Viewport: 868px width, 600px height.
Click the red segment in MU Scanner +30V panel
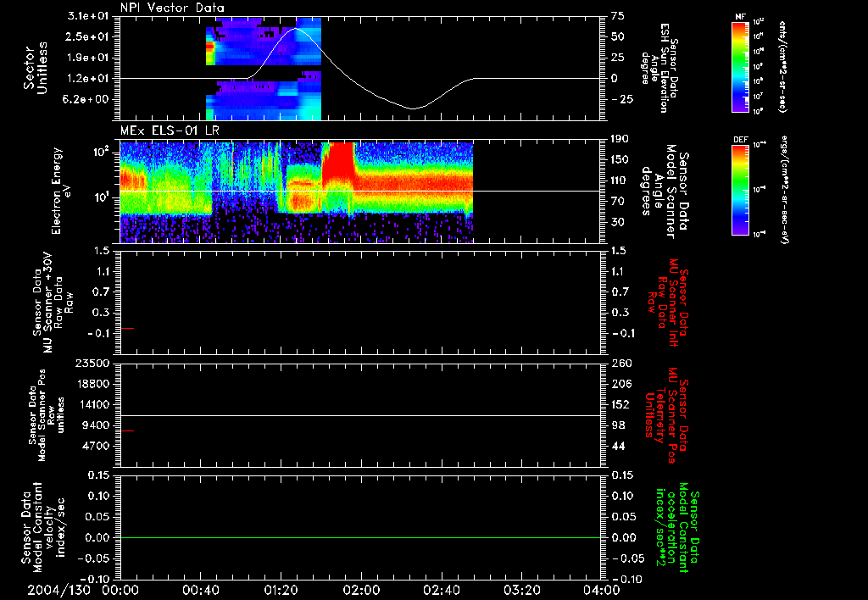127,328
